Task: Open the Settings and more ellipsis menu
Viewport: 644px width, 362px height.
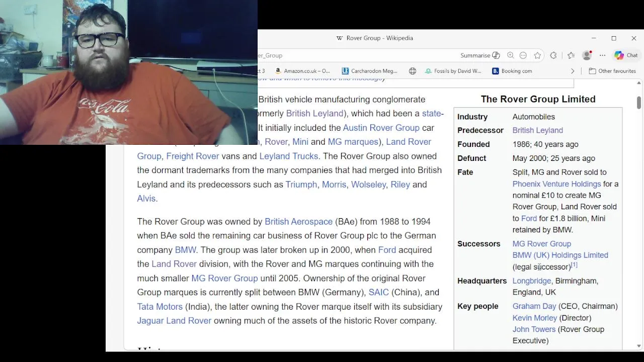Action: 602,55
